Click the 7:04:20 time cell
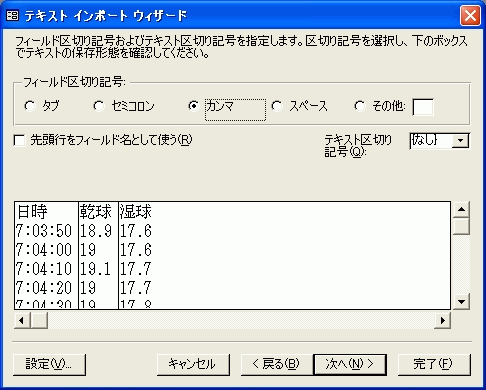486x390 pixels. click(x=44, y=288)
